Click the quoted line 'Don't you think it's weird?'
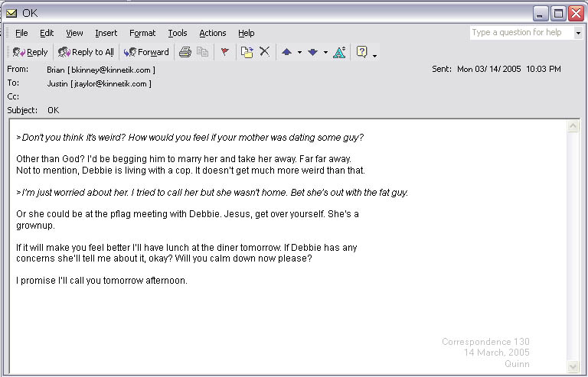 tap(73, 138)
